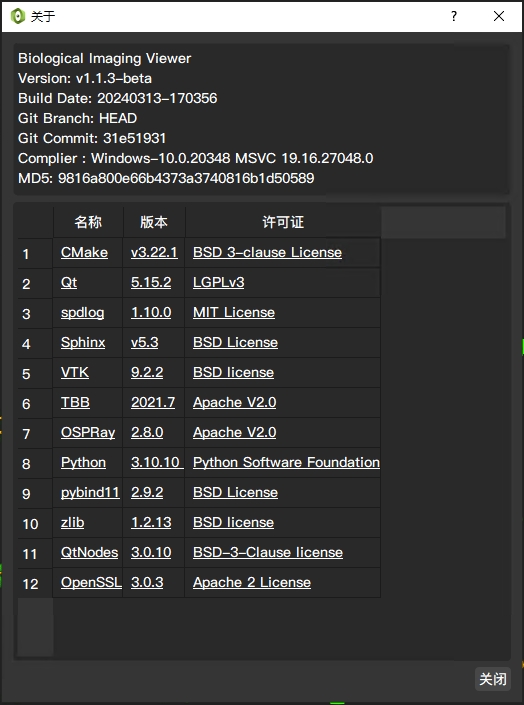Viewport: 524px width, 705px height.
Task: Open the OpenSSL Apache 2 License link
Action: (x=252, y=582)
